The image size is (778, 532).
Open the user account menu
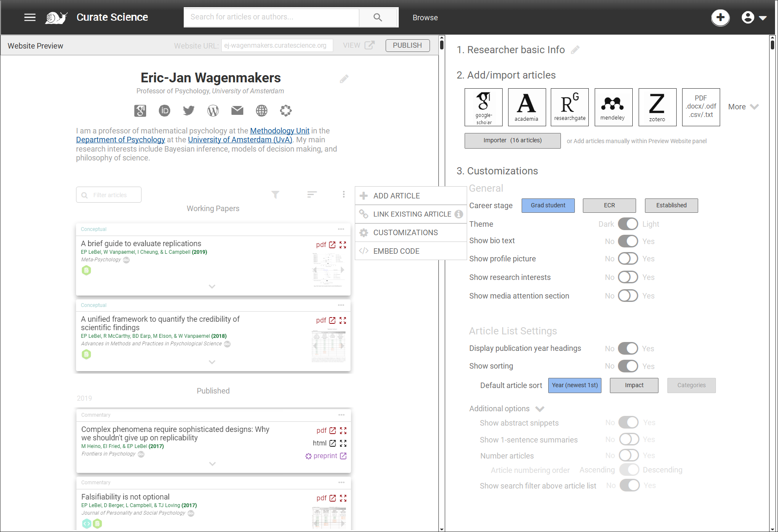point(754,17)
